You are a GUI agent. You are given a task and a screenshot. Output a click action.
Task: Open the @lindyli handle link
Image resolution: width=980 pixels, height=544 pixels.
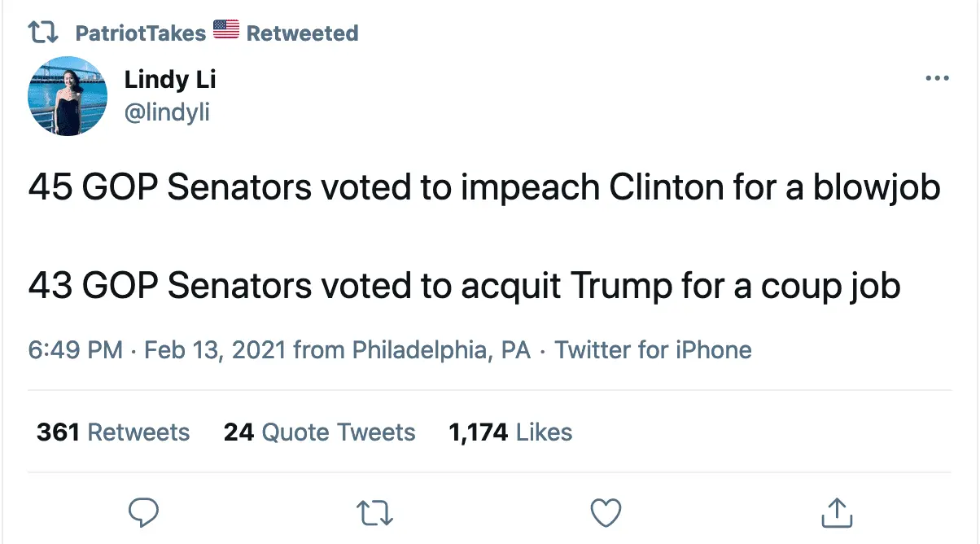(x=167, y=112)
